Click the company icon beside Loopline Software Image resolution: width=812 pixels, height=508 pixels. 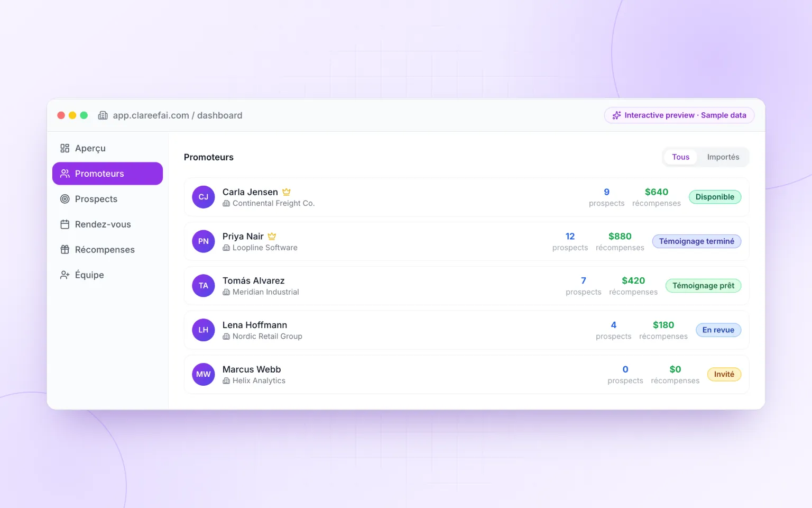pyautogui.click(x=226, y=248)
